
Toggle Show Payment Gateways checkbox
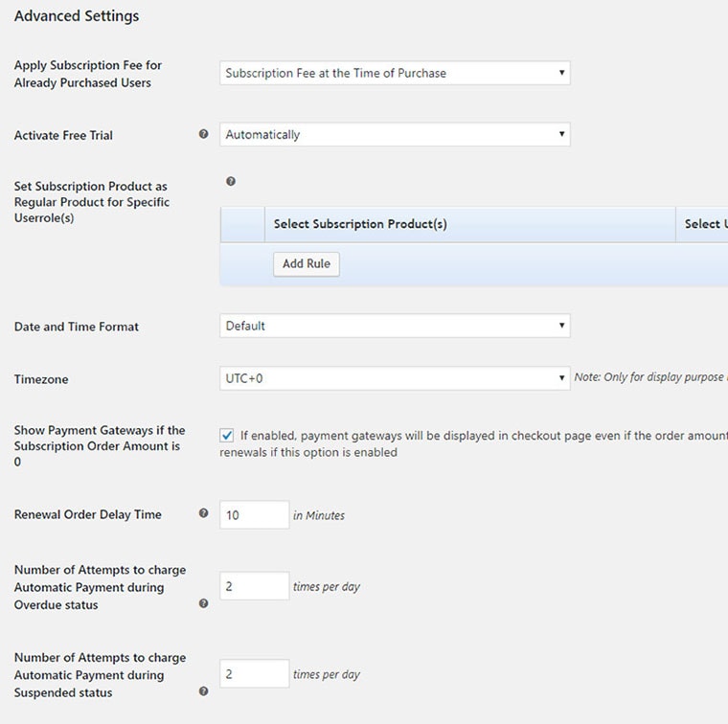point(227,435)
